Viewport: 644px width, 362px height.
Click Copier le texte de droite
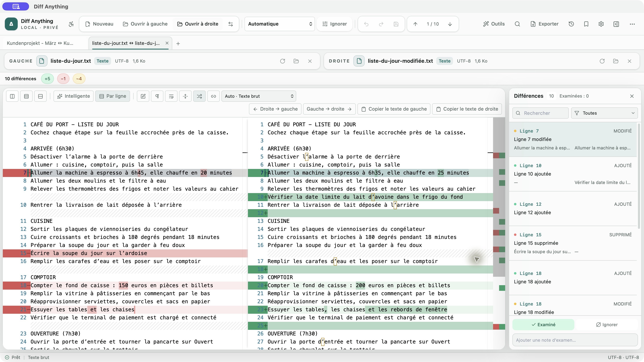(467, 109)
